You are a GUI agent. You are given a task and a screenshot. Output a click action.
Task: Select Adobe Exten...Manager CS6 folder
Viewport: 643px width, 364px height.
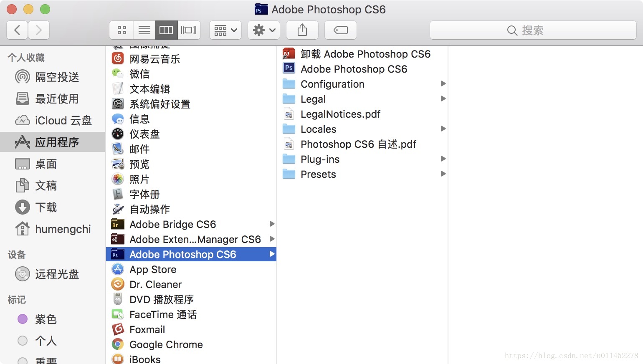pos(191,239)
